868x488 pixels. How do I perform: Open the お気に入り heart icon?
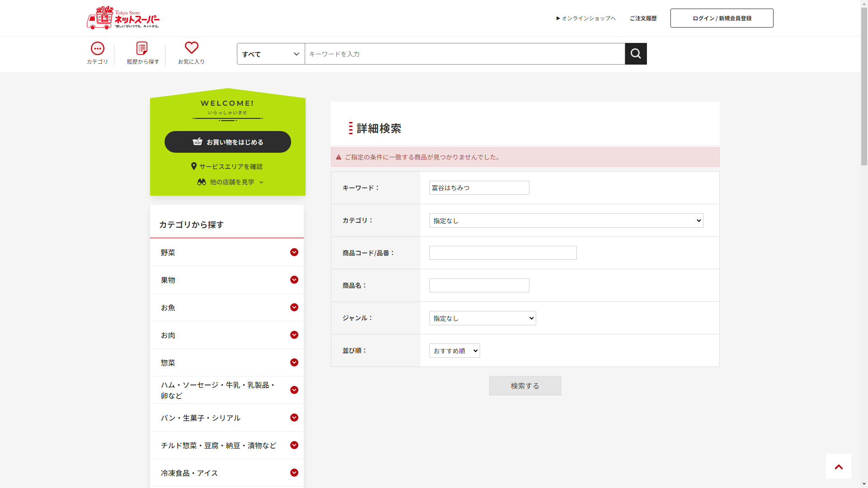pos(191,48)
